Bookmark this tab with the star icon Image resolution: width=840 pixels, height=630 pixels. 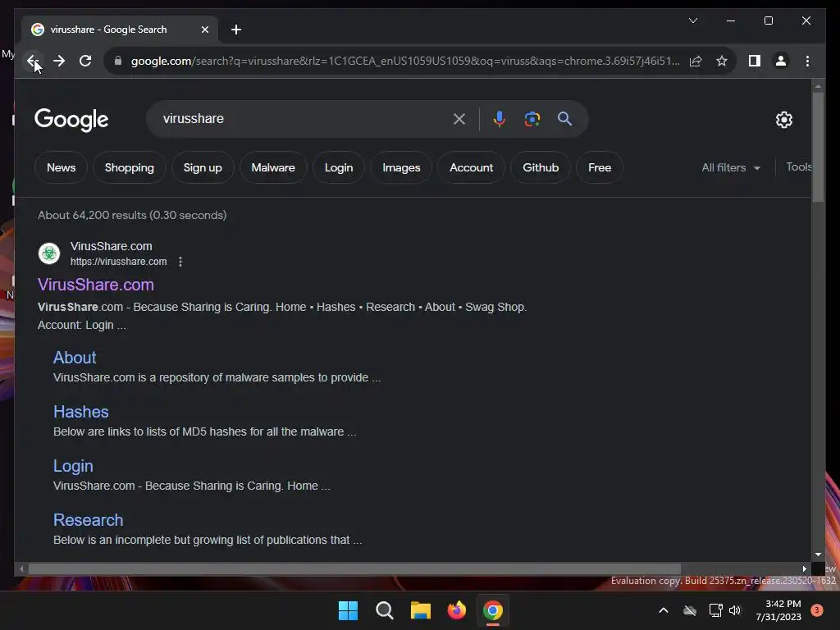tap(722, 61)
